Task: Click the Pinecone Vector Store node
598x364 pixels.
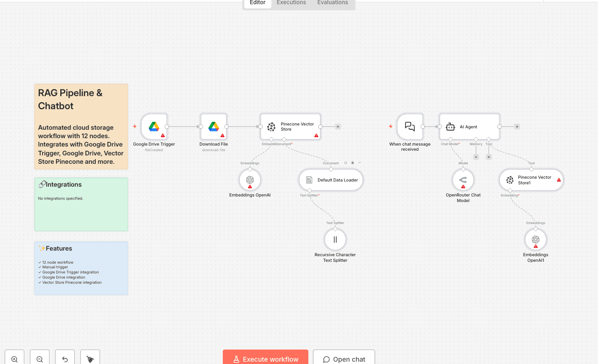Action: (290, 126)
